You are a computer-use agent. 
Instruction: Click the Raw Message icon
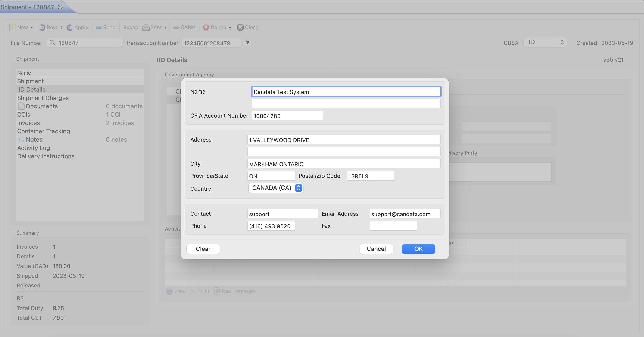point(217,291)
